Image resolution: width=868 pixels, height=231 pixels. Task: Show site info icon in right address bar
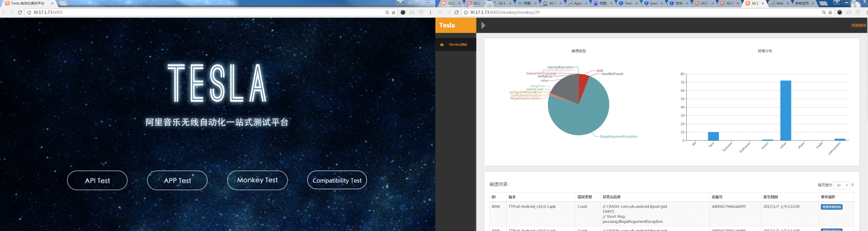(x=466, y=12)
